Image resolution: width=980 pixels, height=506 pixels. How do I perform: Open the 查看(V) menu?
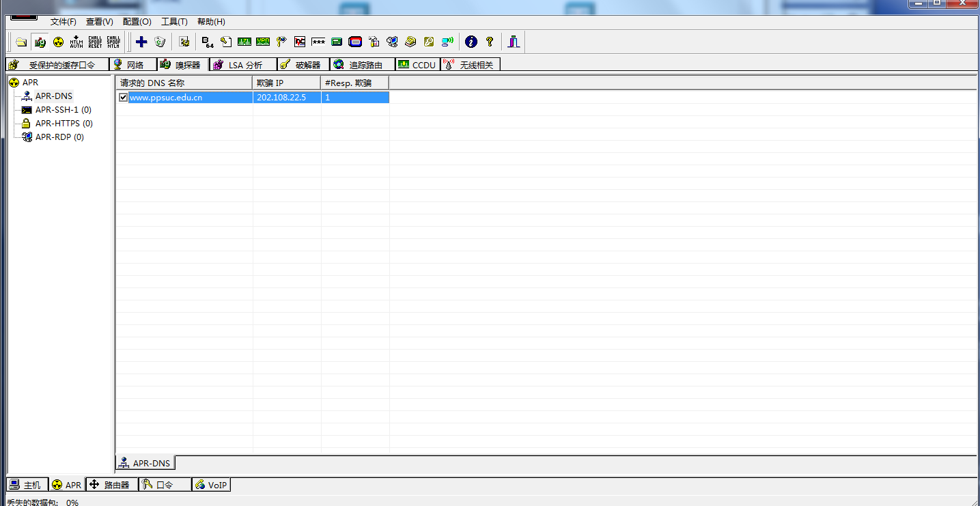[x=100, y=22]
